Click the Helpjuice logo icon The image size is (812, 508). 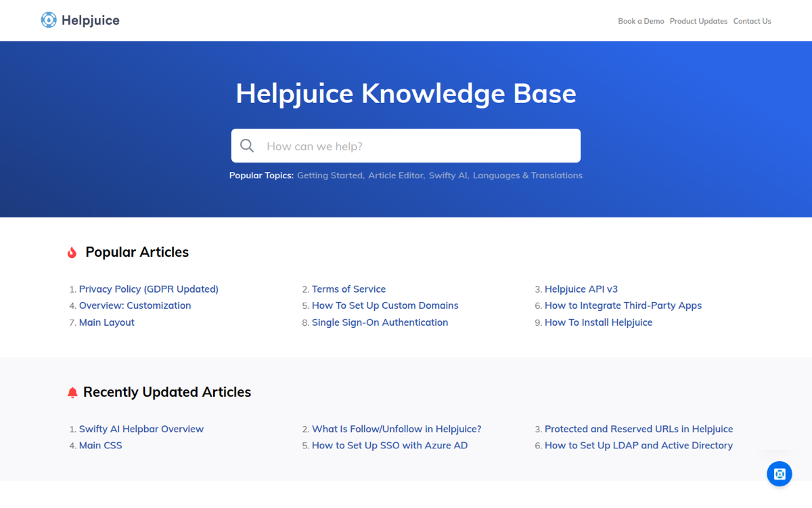49,20
